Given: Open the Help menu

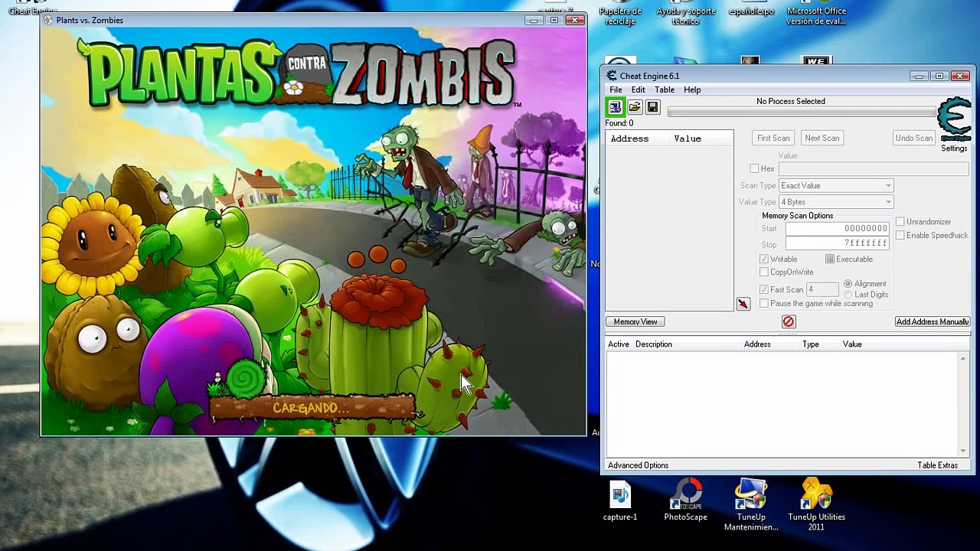Looking at the screenshot, I should coord(692,90).
